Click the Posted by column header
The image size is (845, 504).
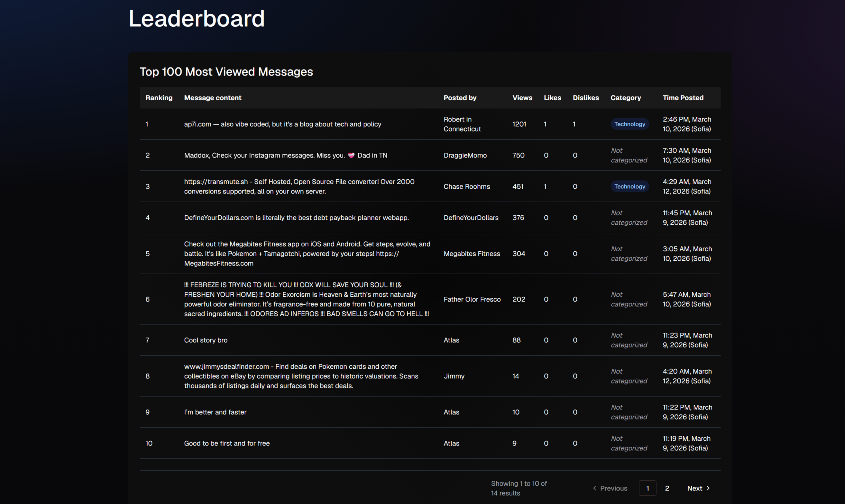click(x=460, y=97)
